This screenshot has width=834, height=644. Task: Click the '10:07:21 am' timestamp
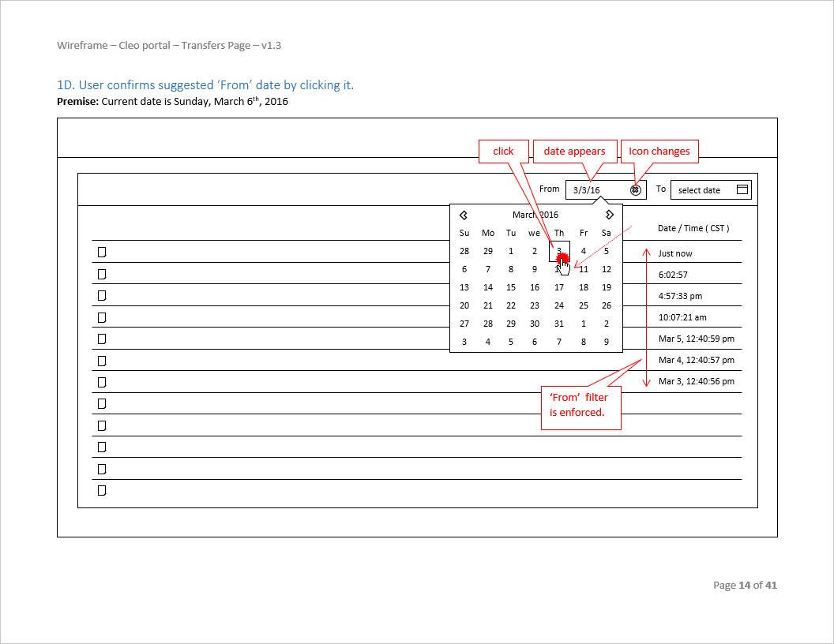pyautogui.click(x=682, y=317)
